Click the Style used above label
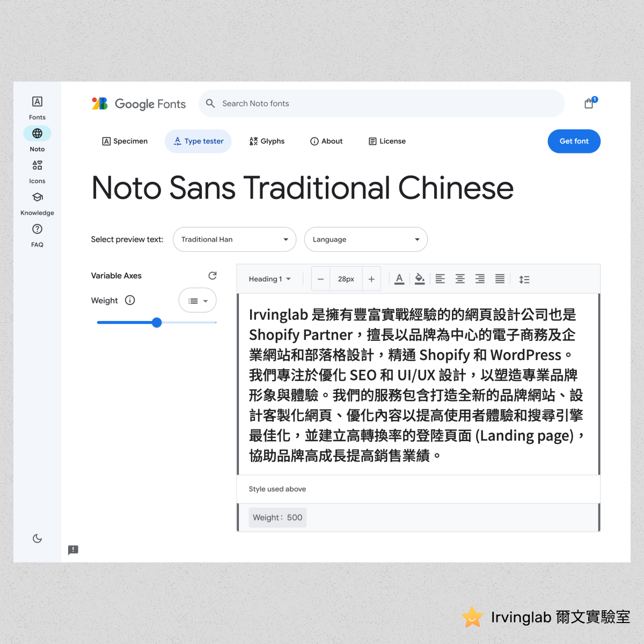This screenshot has width=644, height=644. tap(277, 489)
